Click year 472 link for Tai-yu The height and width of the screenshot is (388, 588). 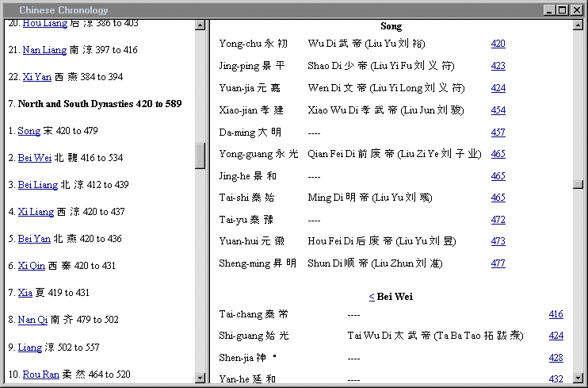tap(498, 220)
